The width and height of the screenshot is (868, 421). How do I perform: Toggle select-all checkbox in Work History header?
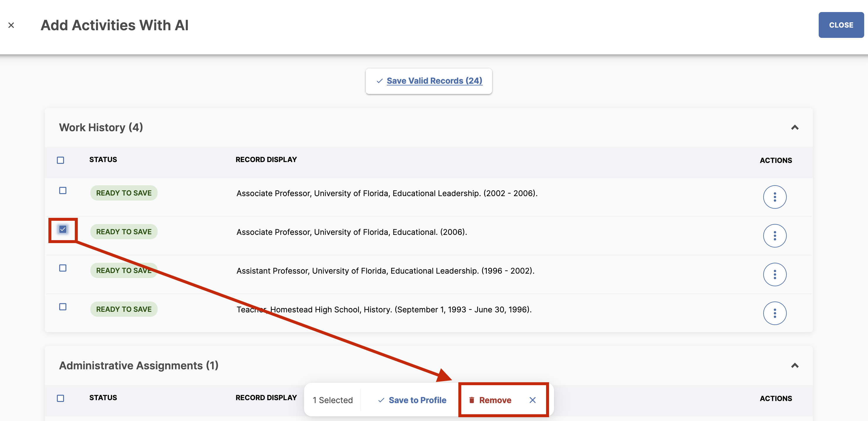61,160
